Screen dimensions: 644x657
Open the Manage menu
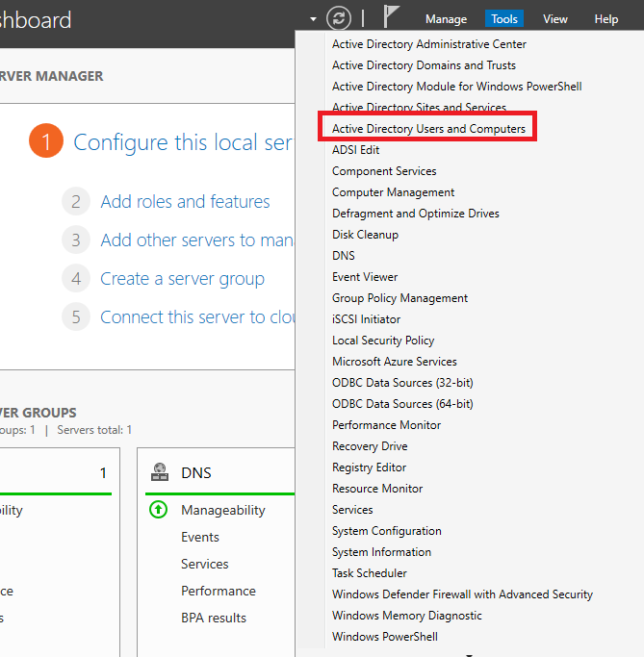(x=446, y=19)
